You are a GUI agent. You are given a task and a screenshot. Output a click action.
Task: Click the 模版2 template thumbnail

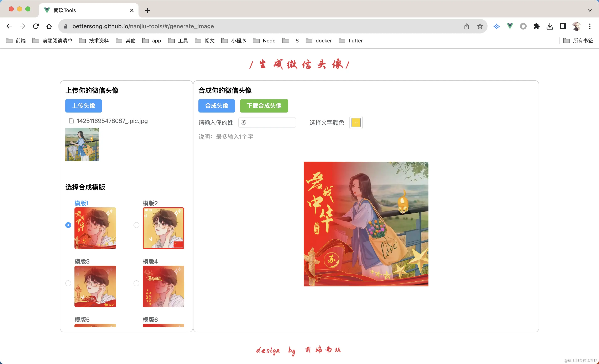click(163, 228)
